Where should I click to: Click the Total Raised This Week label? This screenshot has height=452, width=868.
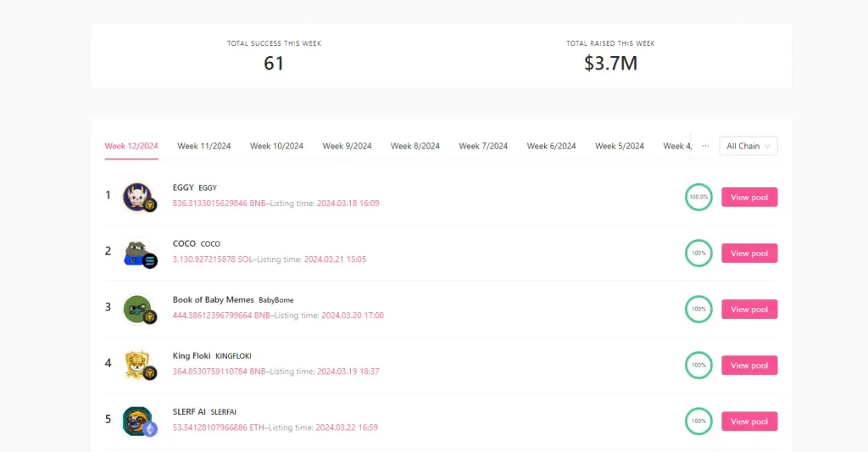(x=610, y=43)
